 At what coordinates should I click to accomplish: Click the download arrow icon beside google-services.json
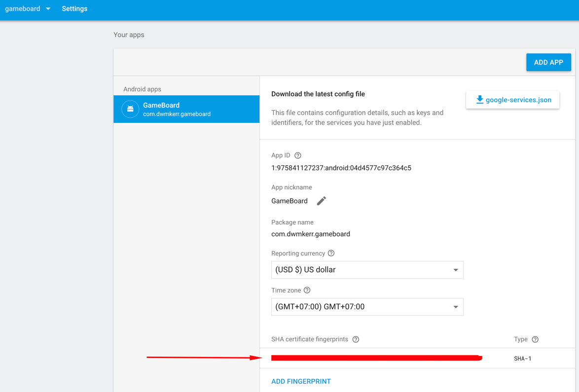[479, 100]
